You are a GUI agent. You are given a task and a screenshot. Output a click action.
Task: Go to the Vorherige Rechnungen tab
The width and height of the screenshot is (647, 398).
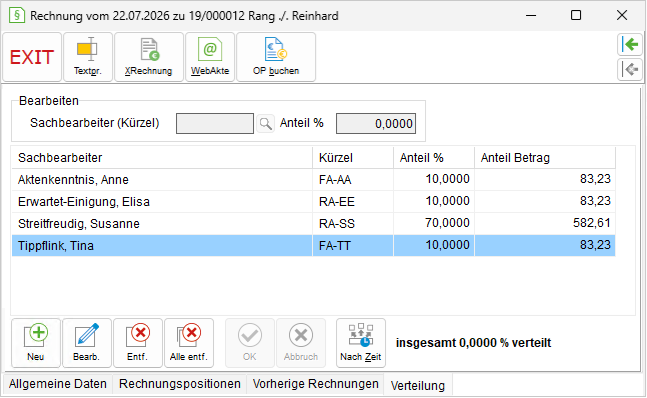coord(315,384)
